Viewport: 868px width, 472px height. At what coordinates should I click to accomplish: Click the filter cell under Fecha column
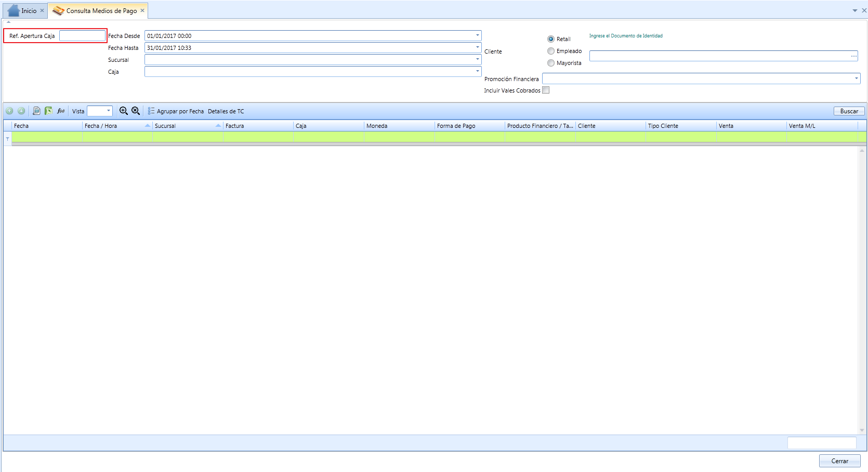coord(47,137)
